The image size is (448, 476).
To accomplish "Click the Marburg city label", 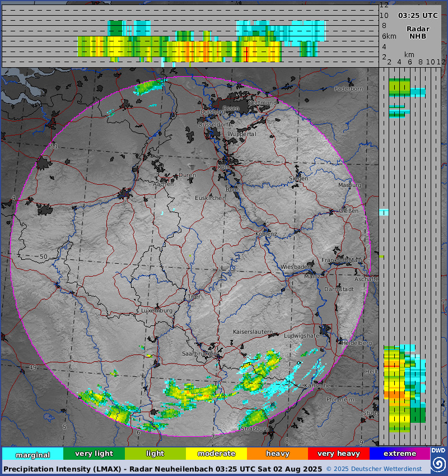I will [349, 185].
